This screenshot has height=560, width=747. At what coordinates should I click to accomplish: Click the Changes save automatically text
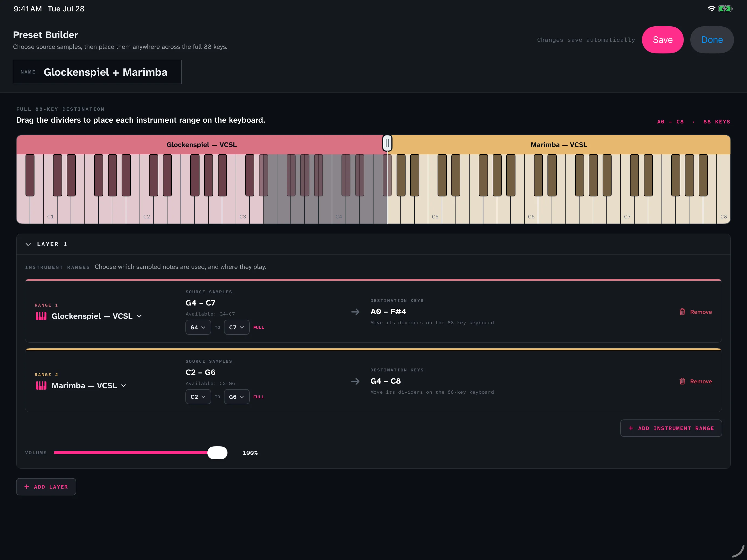point(586,40)
